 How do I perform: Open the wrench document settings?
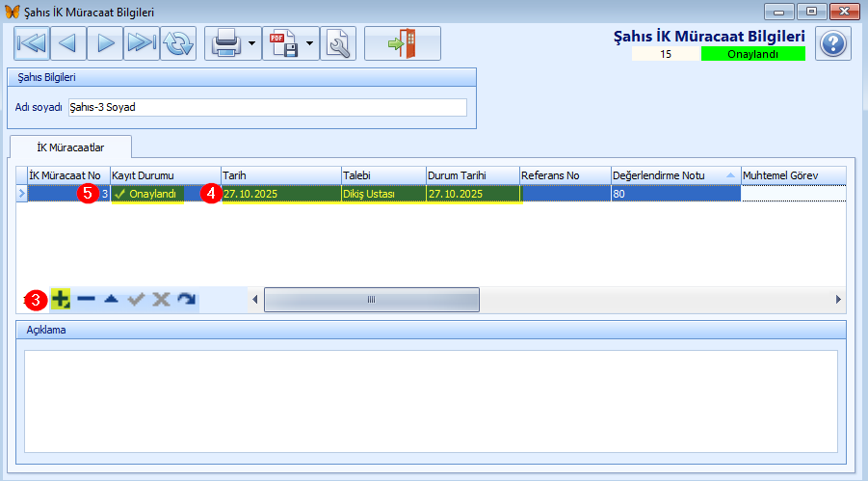[337, 43]
